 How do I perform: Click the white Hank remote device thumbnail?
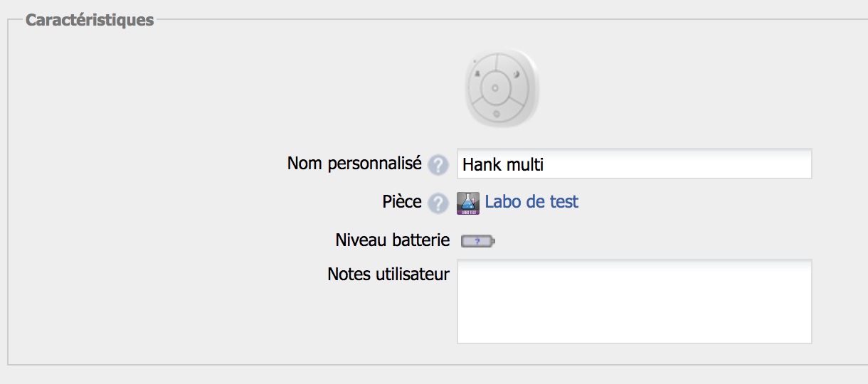502,89
